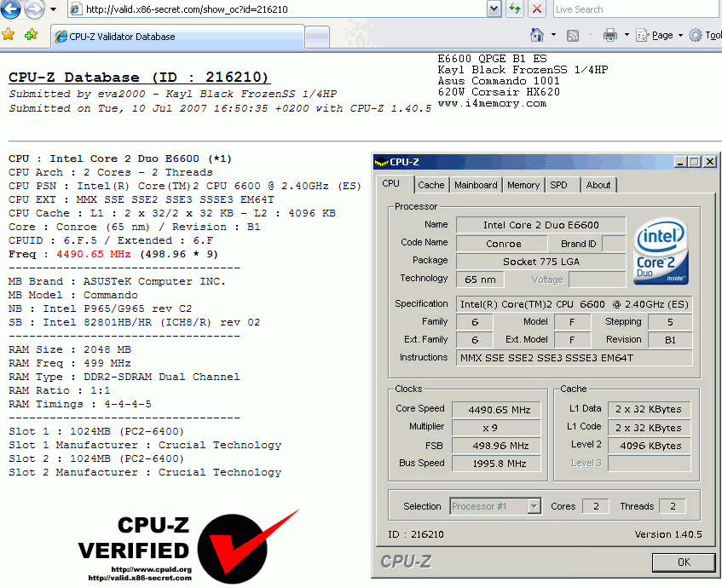Click the Cores count box
This screenshot has width=722, height=588.
[595, 506]
